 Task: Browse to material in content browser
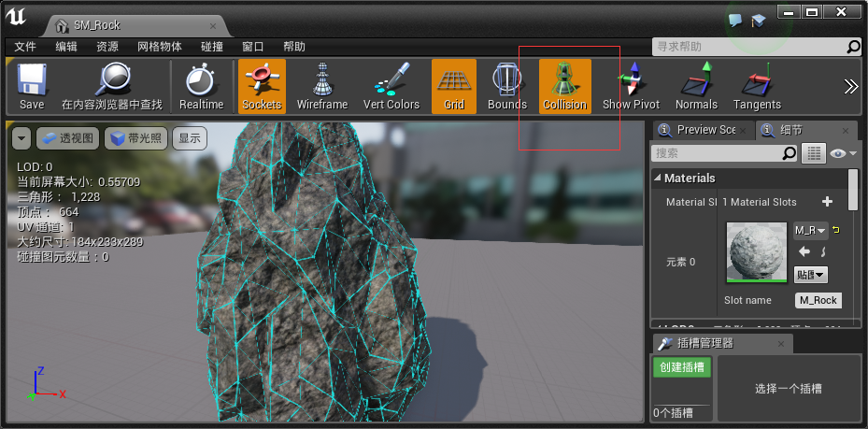click(x=823, y=252)
